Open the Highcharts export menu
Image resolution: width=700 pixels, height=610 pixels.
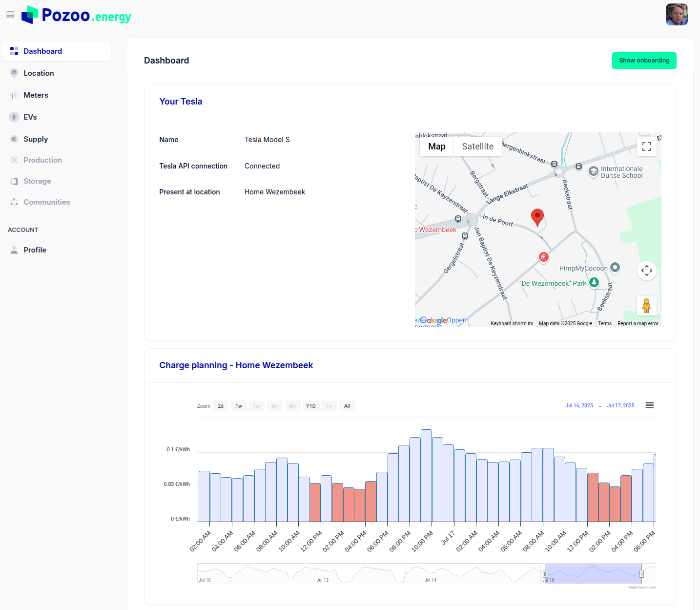click(x=650, y=405)
